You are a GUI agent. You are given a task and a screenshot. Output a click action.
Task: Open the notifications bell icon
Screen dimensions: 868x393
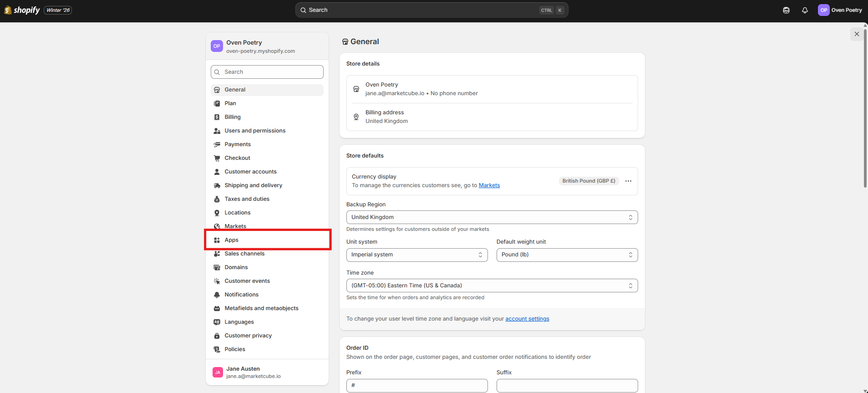[x=805, y=10]
